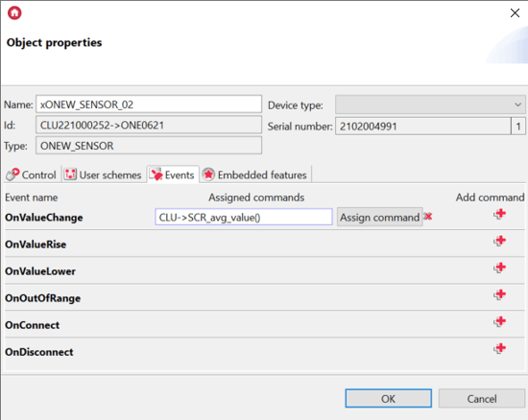Close the Object properties dialog
528x420 pixels.
coord(515,13)
